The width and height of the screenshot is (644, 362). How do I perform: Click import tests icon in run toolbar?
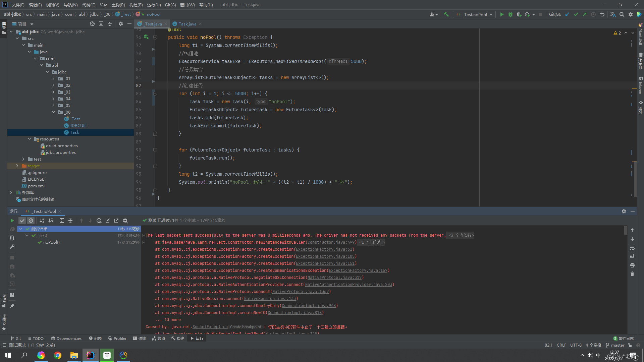pyautogui.click(x=108, y=221)
